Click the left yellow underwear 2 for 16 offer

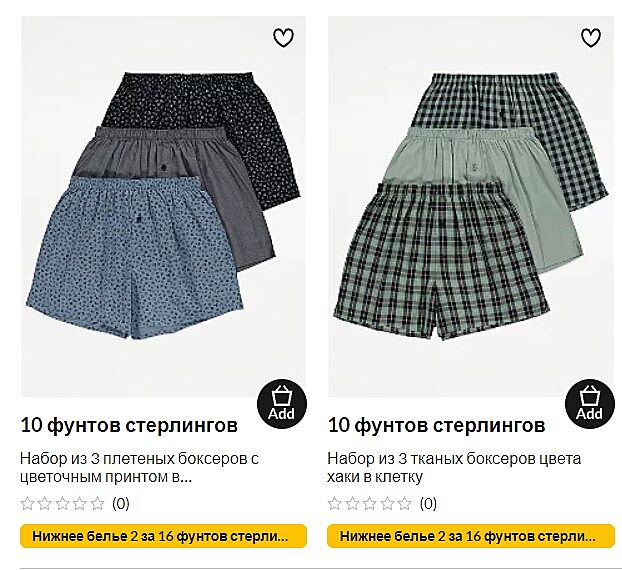click(x=163, y=536)
